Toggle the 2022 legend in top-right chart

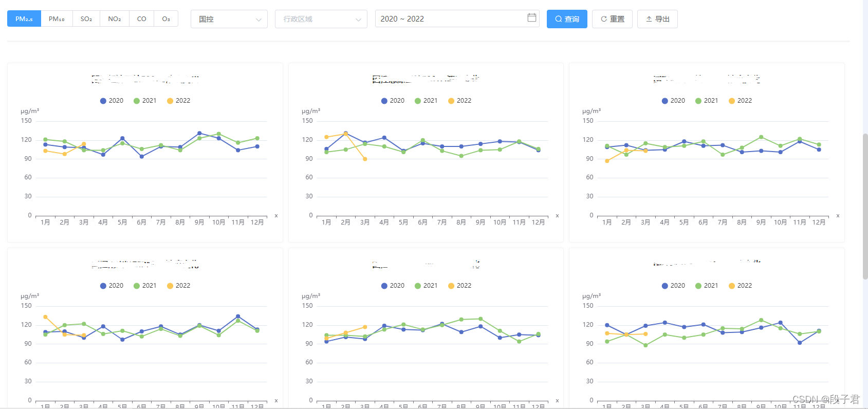(741, 101)
